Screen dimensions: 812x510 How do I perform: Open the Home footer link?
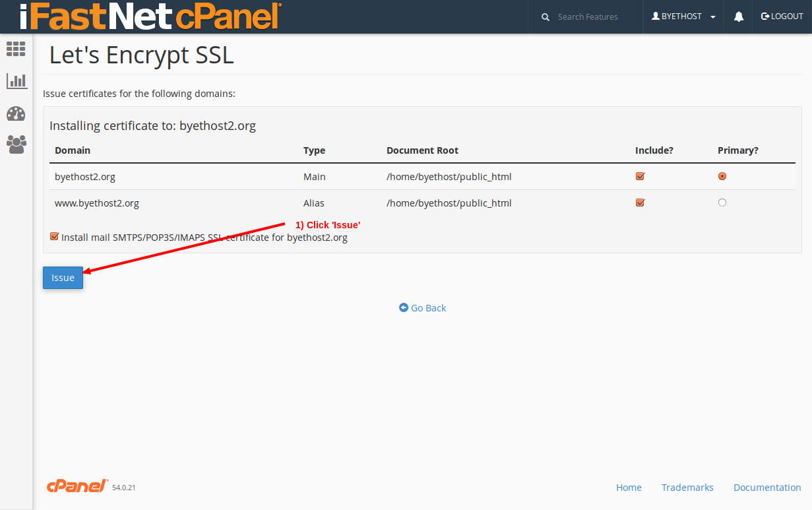(x=629, y=488)
